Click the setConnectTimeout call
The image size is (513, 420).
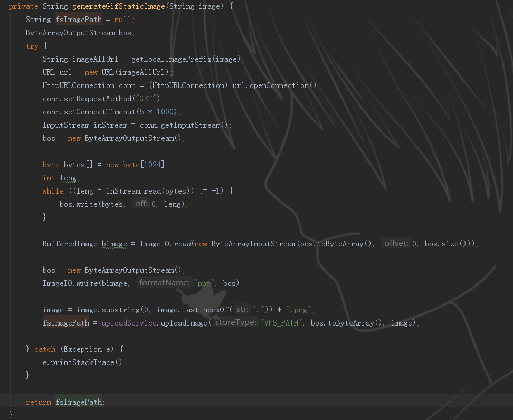(99, 112)
